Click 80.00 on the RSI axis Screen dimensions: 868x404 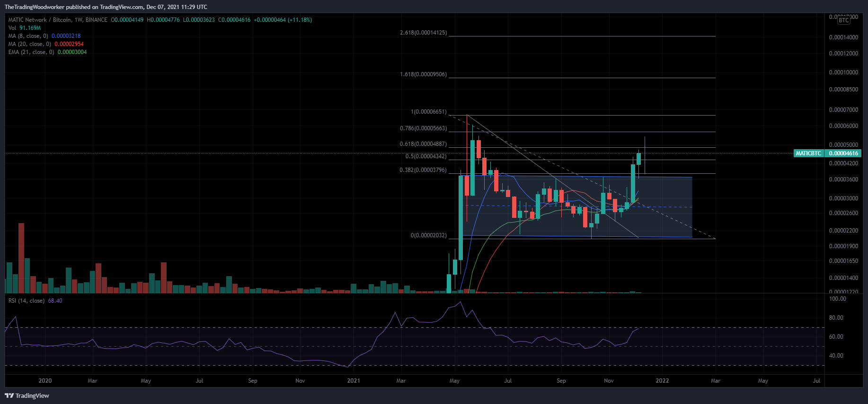(x=836, y=318)
